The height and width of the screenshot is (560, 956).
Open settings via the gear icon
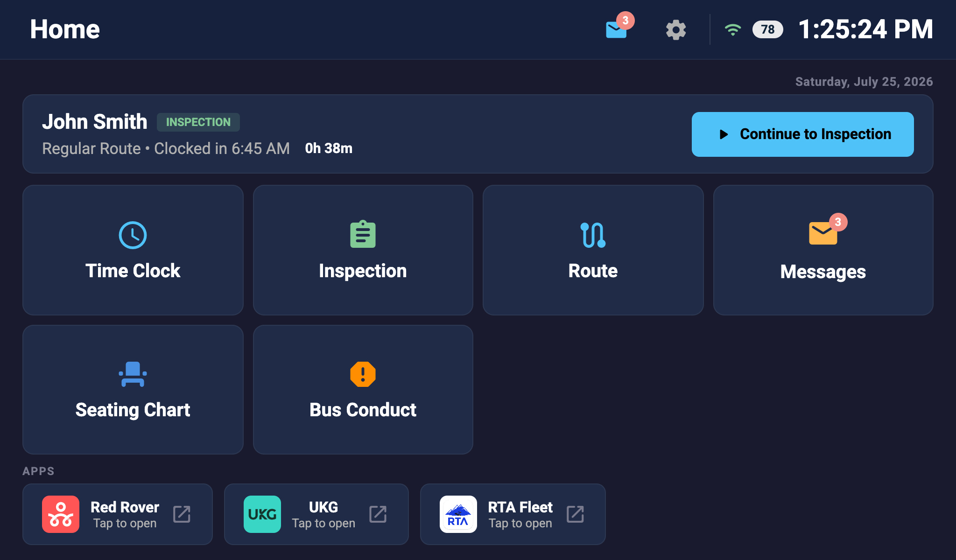[x=676, y=30]
